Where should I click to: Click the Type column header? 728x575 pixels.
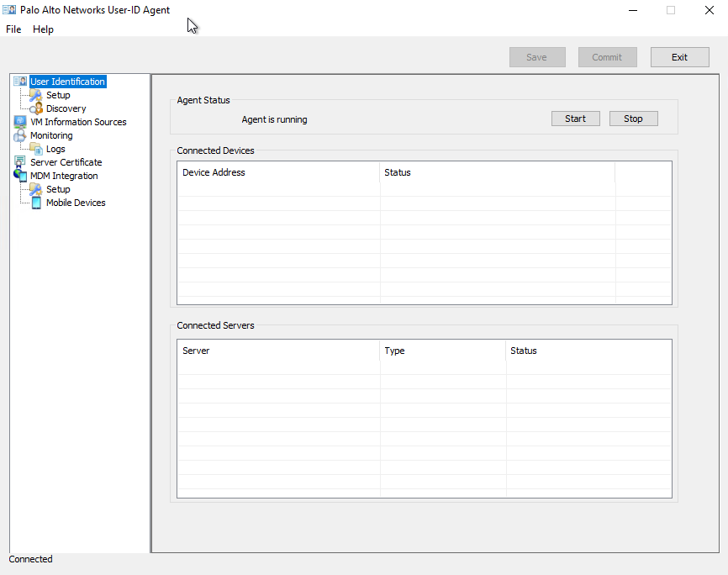click(x=442, y=351)
